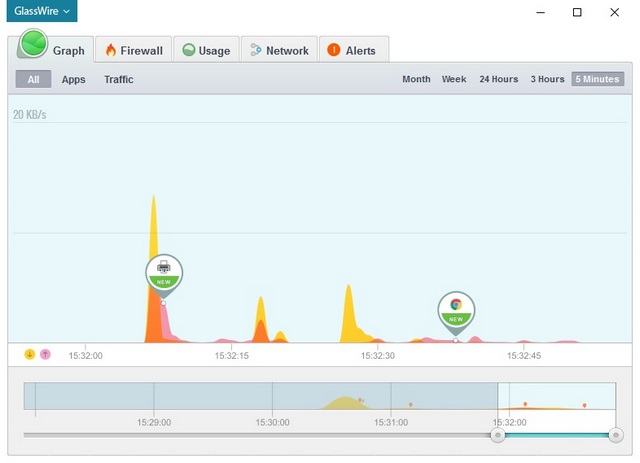The height and width of the screenshot is (463, 640).
Task: Open the Alerts tab
Action: click(353, 50)
